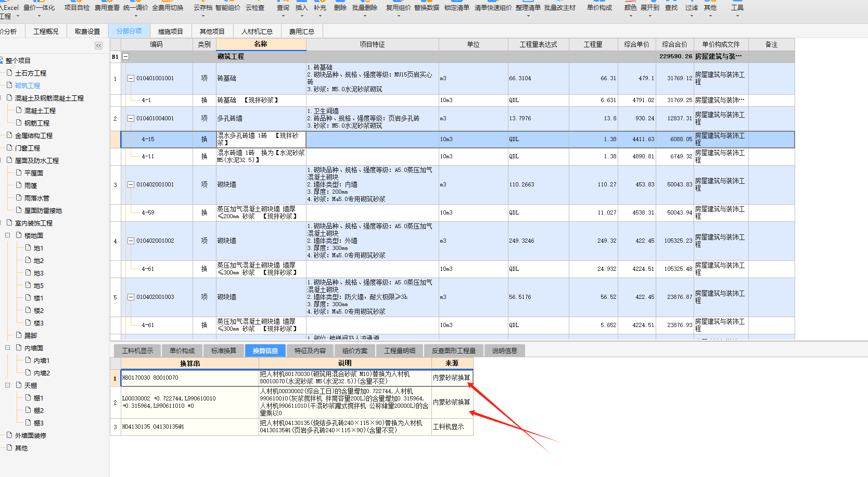Open 展开到 dropdown arrow
This screenshot has width=868, height=477.
point(650,16)
